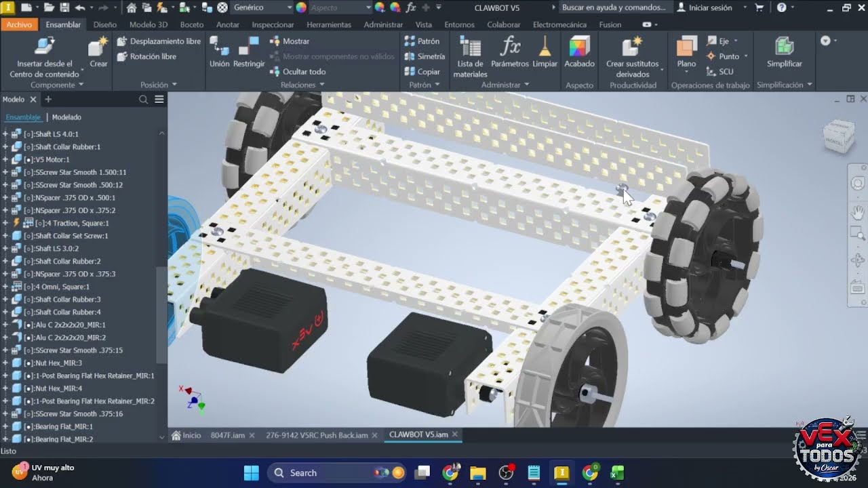This screenshot has width=868, height=488.
Task: Click Crear sustitutos derivados tool
Action: tap(633, 57)
